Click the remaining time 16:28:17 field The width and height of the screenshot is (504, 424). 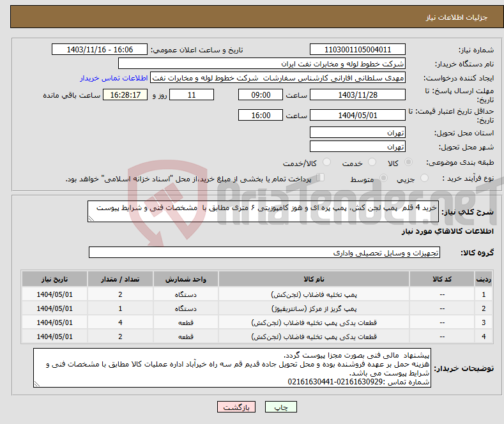pos(125,95)
